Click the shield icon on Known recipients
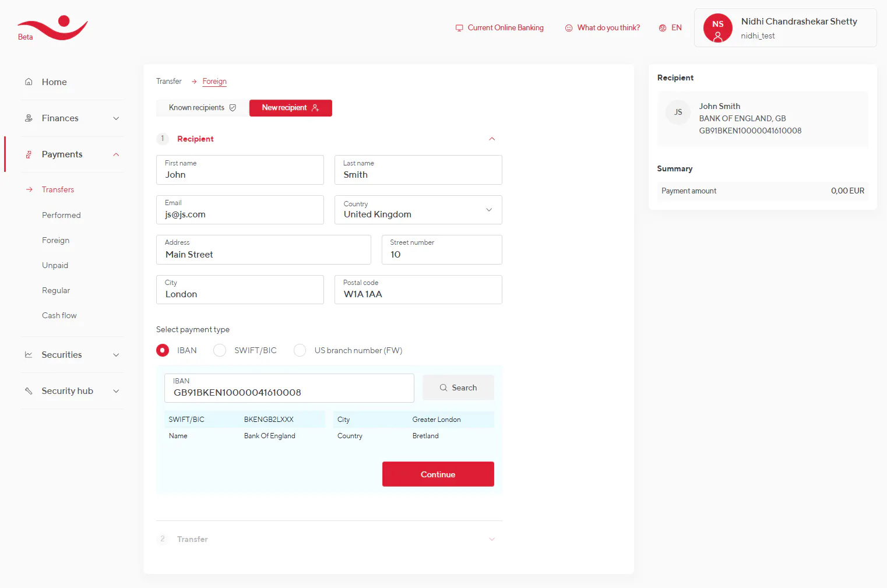This screenshot has width=887, height=588. 233,108
